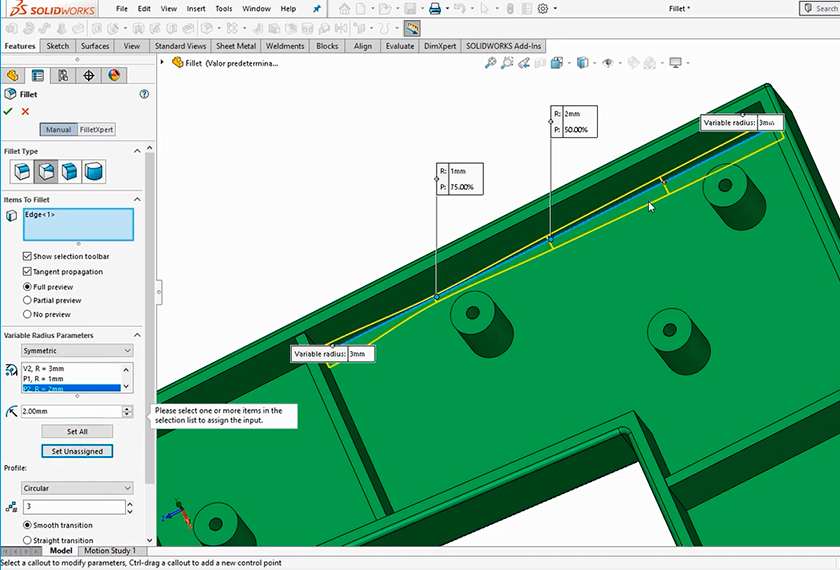Select the Face Fillet type icon
Screen dimensions: 840x570
point(70,172)
